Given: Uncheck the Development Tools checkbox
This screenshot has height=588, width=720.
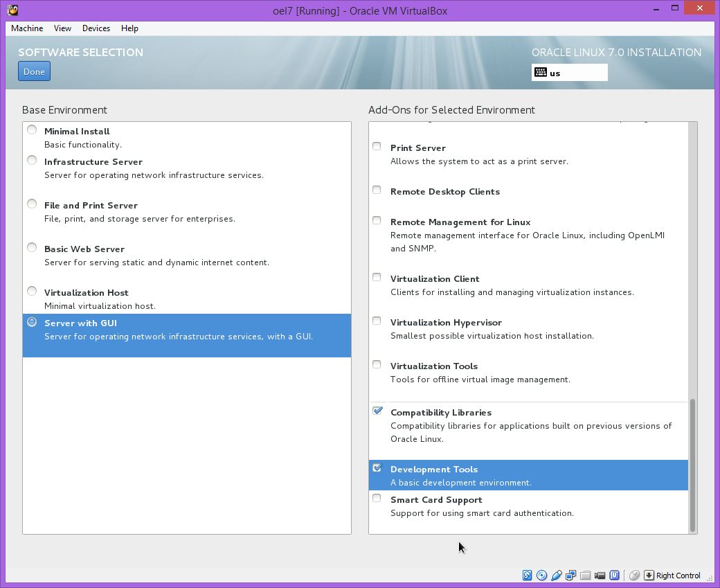Looking at the screenshot, I should point(377,467).
